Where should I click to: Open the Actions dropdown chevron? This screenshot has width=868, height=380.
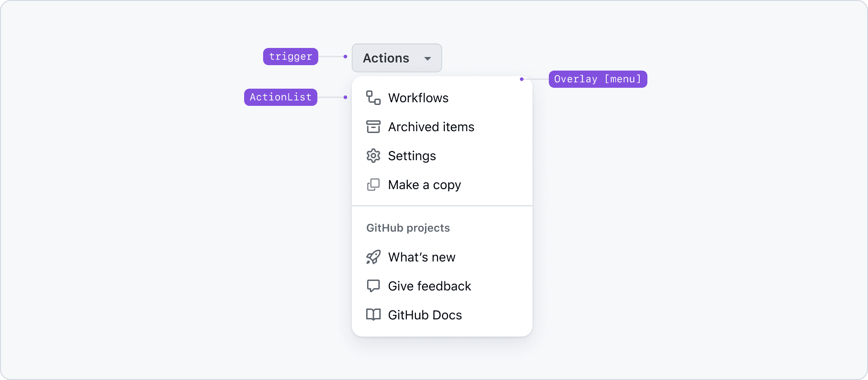tap(427, 59)
